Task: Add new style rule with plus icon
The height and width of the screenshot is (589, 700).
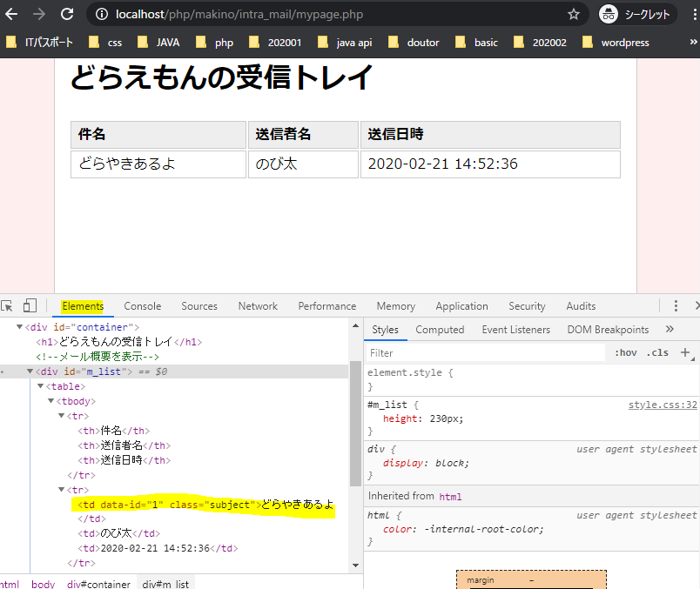Action: pos(685,352)
